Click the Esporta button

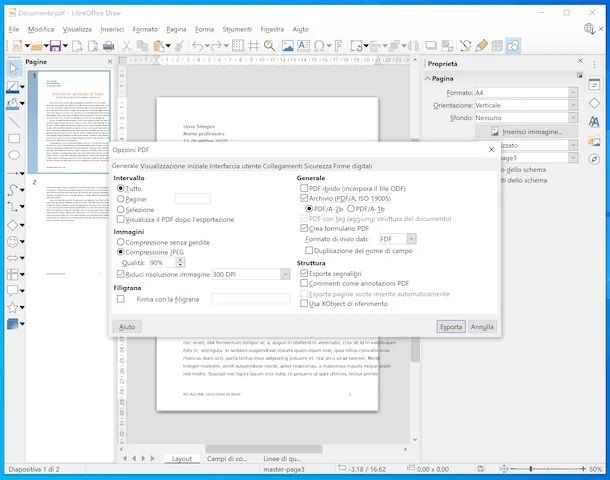point(451,327)
